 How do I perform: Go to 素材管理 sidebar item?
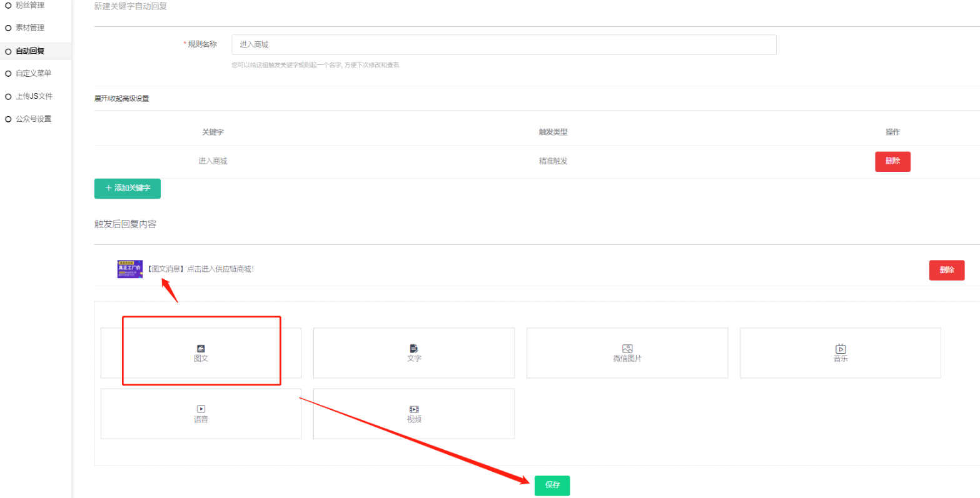[29, 28]
